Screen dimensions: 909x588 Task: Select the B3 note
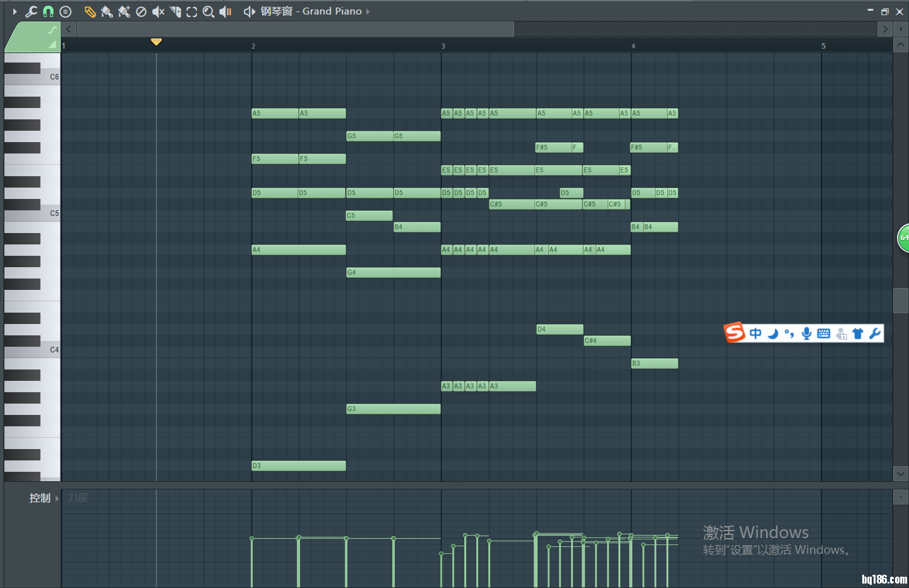654,363
